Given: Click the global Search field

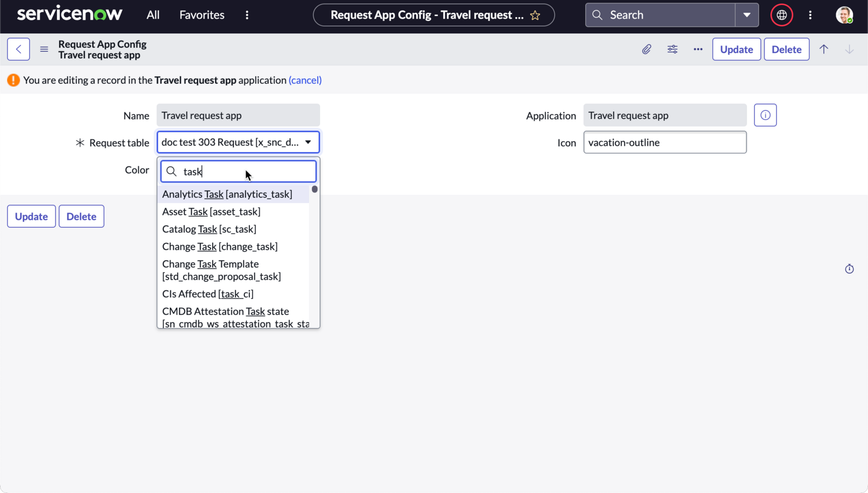Looking at the screenshot, I should [660, 15].
